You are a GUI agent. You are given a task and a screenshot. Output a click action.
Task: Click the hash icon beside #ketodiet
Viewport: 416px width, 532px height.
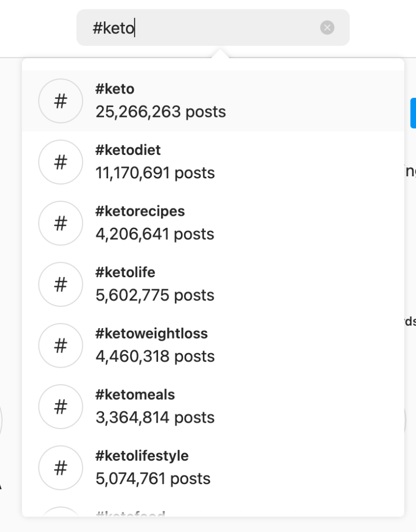click(60, 162)
